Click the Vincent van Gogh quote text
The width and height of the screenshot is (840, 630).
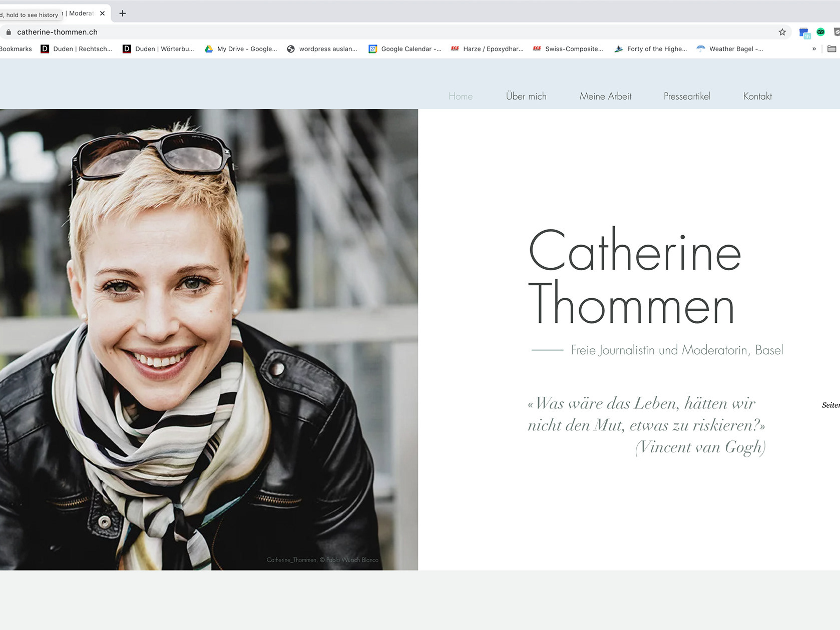(646, 425)
